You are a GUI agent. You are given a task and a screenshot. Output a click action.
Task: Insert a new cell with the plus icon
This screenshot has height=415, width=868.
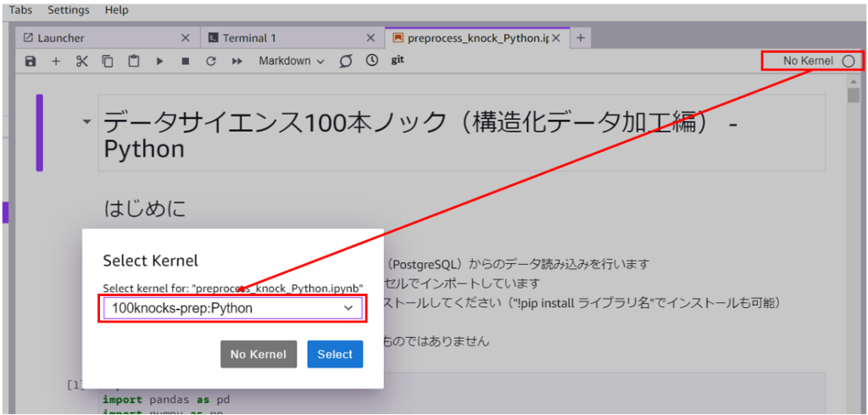(56, 61)
